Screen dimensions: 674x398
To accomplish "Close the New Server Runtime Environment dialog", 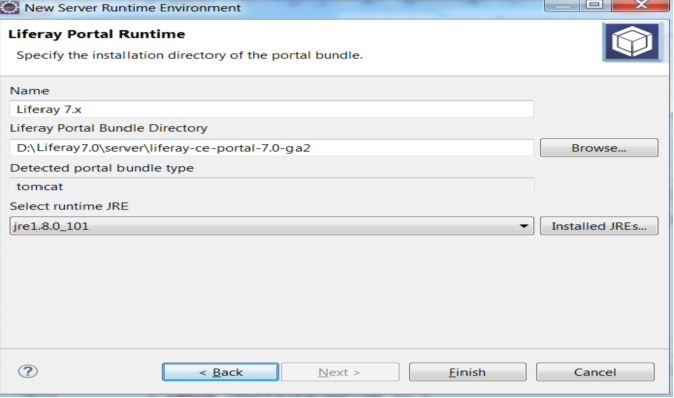I will [641, 5].
